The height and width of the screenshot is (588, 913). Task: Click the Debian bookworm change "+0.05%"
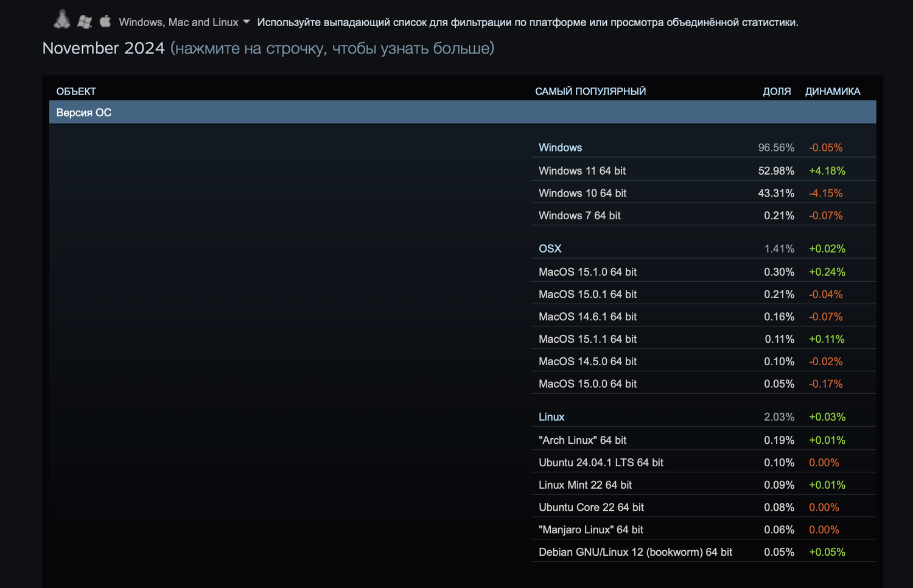[827, 553]
